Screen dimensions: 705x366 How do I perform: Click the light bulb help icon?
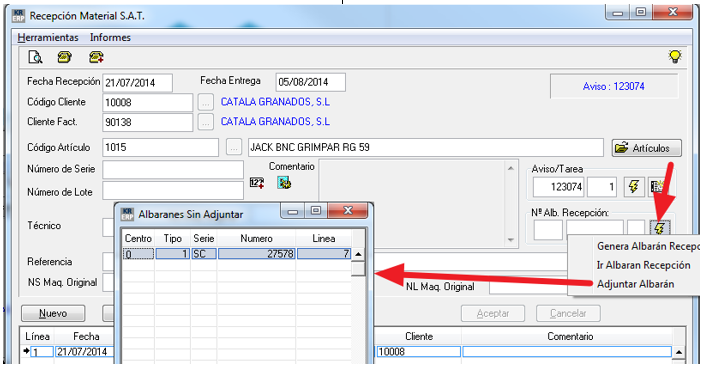(x=675, y=56)
